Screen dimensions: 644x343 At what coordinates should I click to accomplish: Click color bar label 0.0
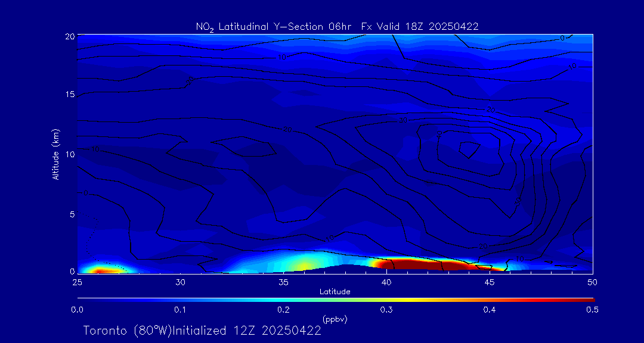click(77, 310)
